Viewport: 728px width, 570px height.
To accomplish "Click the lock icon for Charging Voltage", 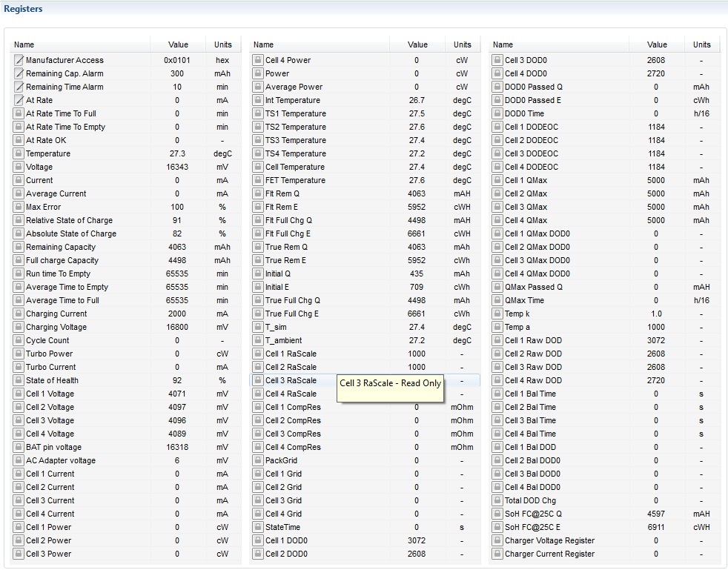I will (19, 327).
